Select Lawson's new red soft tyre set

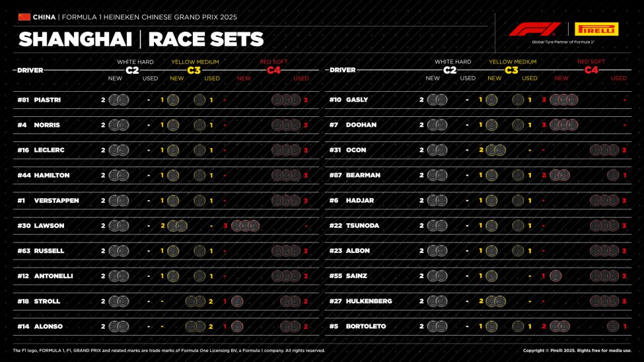pyautogui.click(x=245, y=226)
